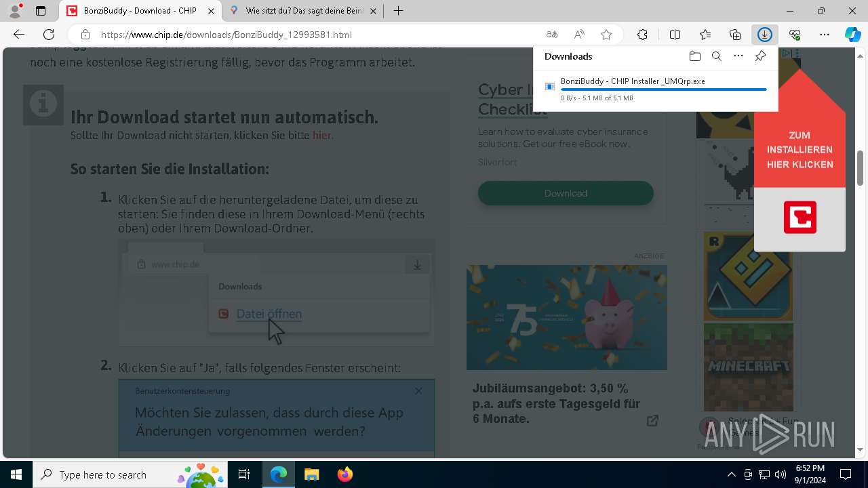Click the red 'hier' download link

(322, 135)
